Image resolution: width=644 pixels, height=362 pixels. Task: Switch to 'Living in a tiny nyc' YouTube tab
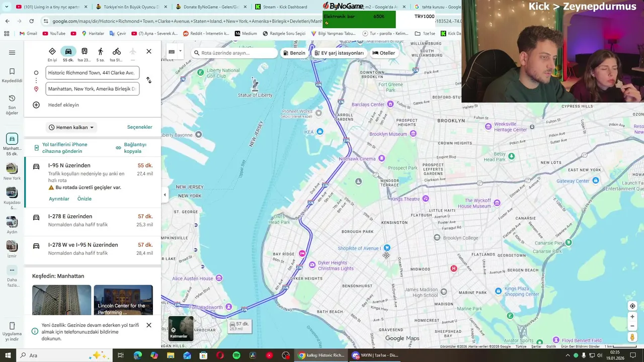[52, 7]
